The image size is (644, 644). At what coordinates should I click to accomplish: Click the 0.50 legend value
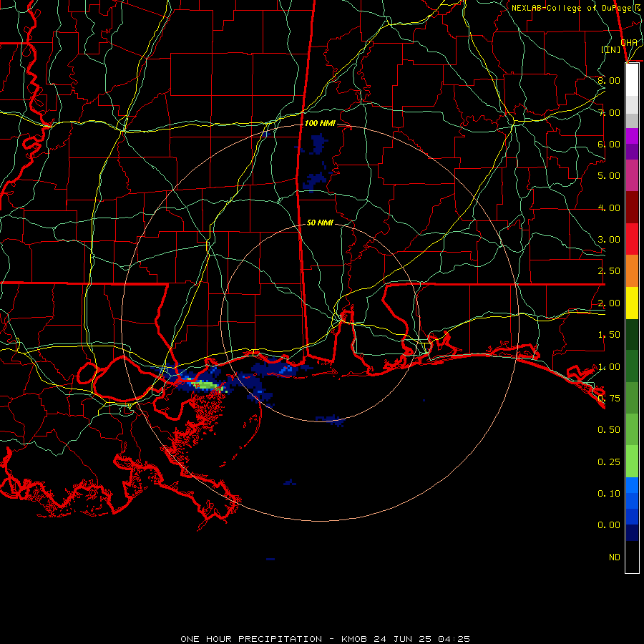tap(609, 430)
